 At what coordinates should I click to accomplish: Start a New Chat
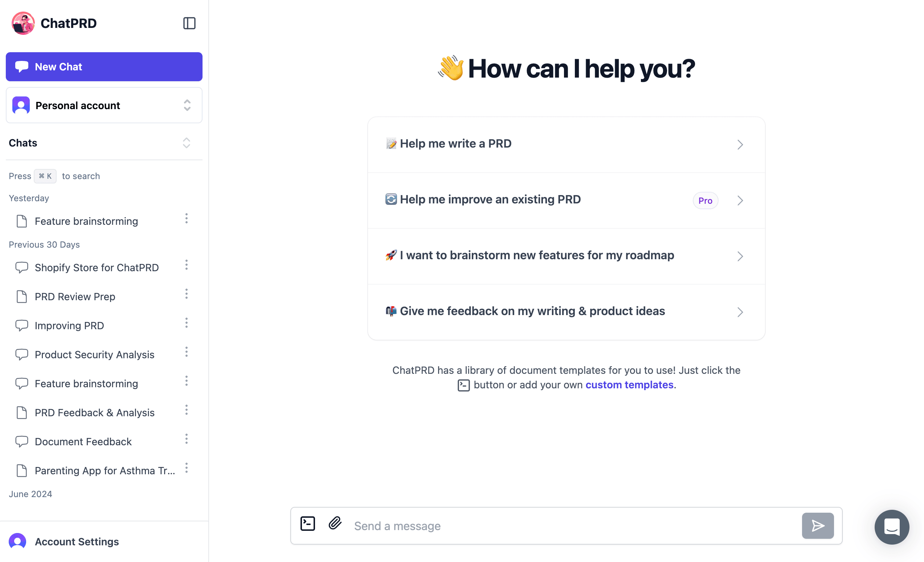(x=104, y=67)
